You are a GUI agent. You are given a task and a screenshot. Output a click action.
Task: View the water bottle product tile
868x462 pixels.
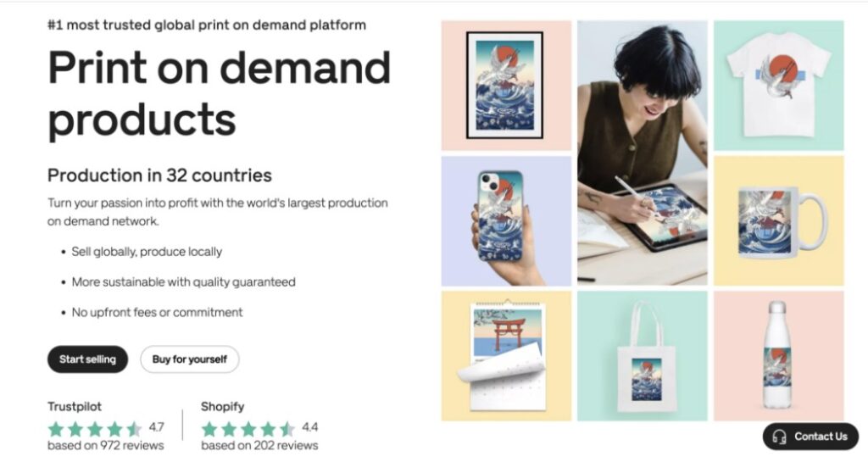778,356
